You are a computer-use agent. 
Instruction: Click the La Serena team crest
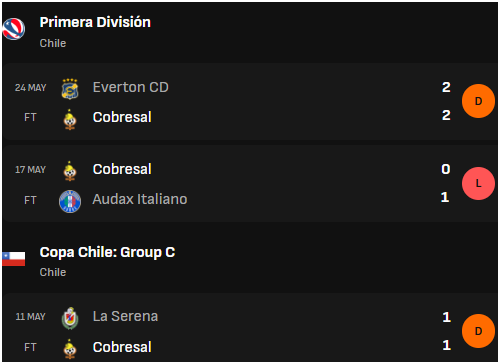[x=70, y=318]
